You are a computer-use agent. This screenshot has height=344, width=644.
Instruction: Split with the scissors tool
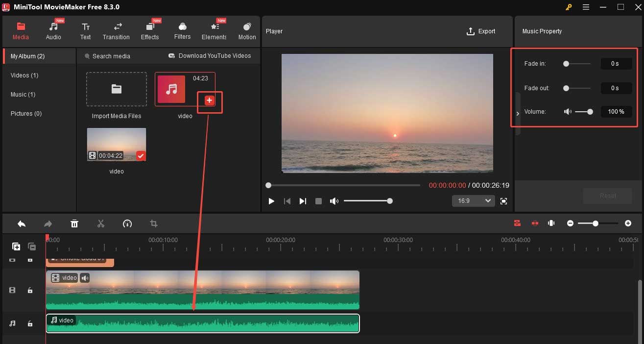coord(101,223)
